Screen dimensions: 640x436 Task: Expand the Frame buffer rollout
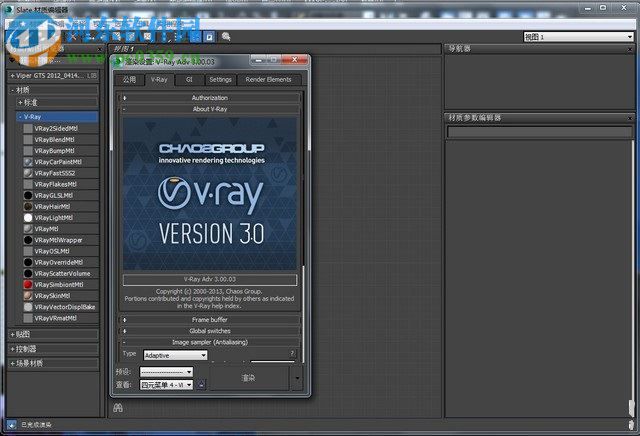pyautogui.click(x=210, y=320)
